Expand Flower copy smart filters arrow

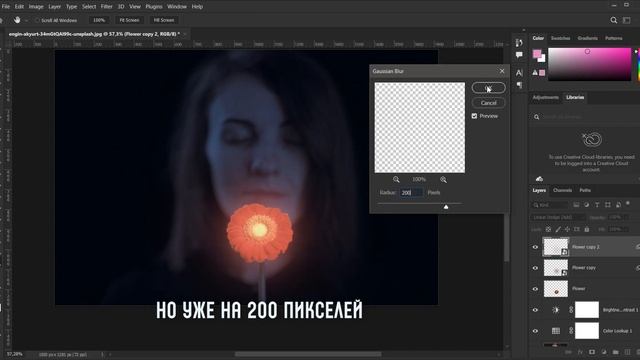pyautogui.click(x=637, y=267)
